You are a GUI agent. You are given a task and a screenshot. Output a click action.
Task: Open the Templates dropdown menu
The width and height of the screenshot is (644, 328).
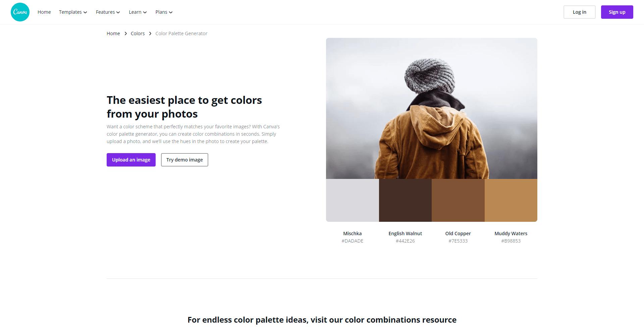73,12
